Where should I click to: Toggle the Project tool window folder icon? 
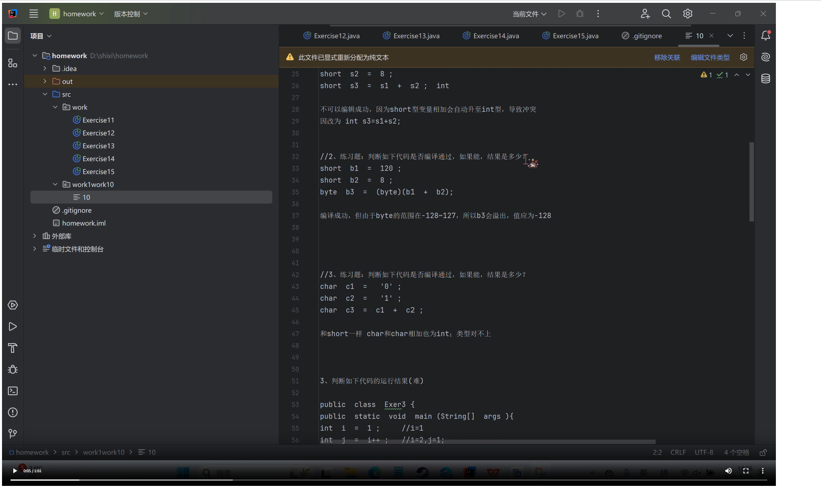[x=12, y=36]
